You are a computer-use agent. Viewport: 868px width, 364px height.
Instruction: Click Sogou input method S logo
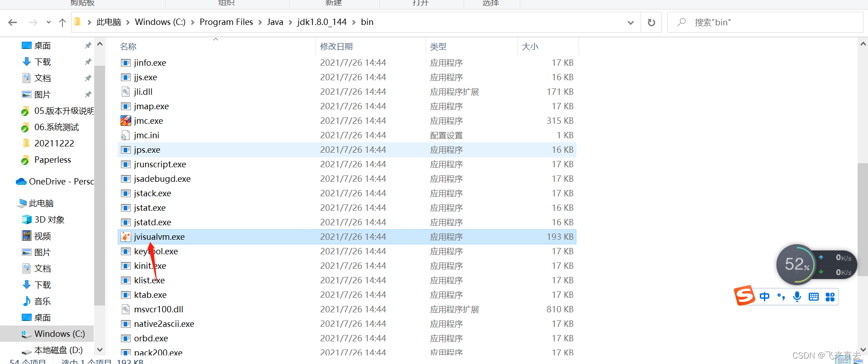[744, 296]
